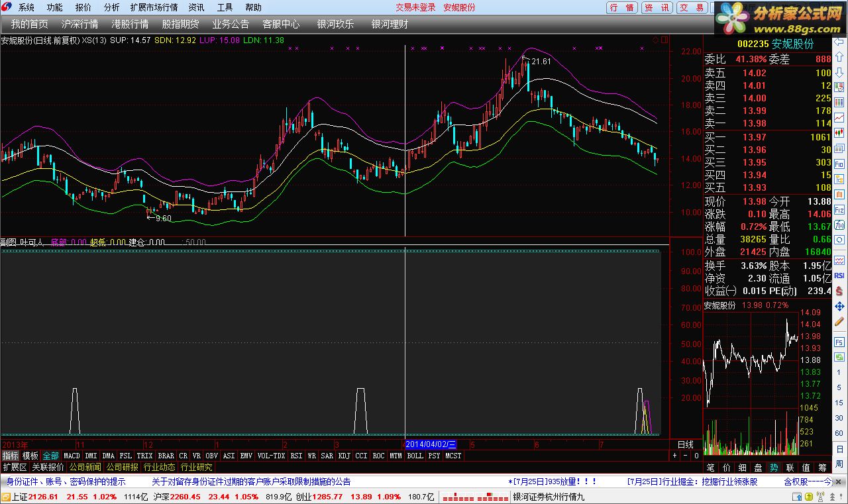The width and height of the screenshot is (848, 504).
Task: Select the BOLL indicator tab
Action: pos(415,456)
